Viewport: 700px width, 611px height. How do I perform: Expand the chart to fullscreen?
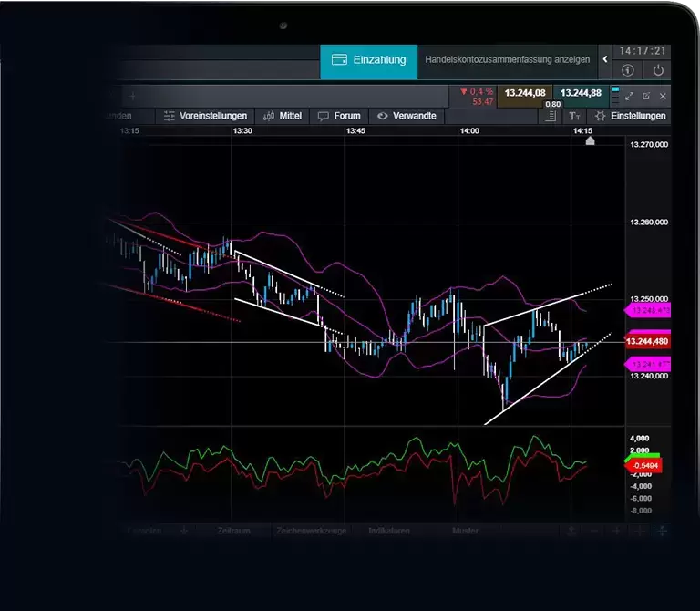[629, 96]
